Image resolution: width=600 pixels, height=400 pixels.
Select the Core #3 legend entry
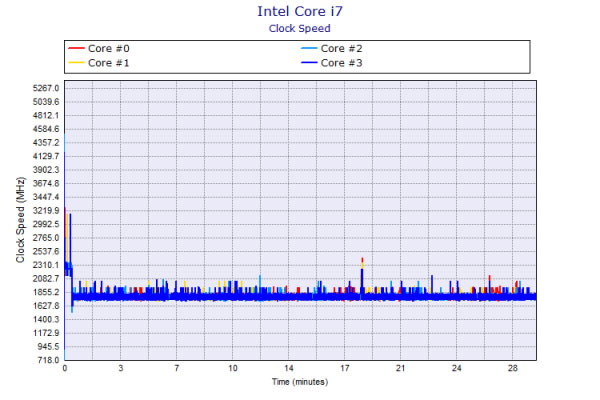pos(331,63)
